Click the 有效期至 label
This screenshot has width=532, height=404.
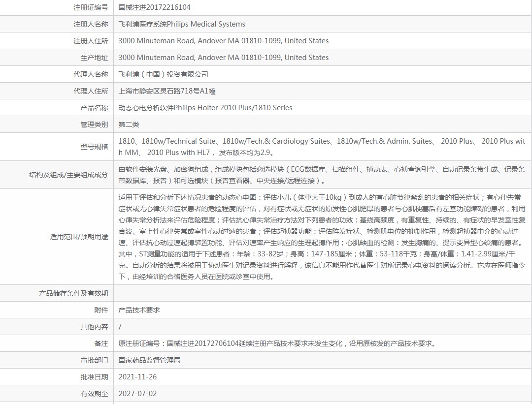94,394
